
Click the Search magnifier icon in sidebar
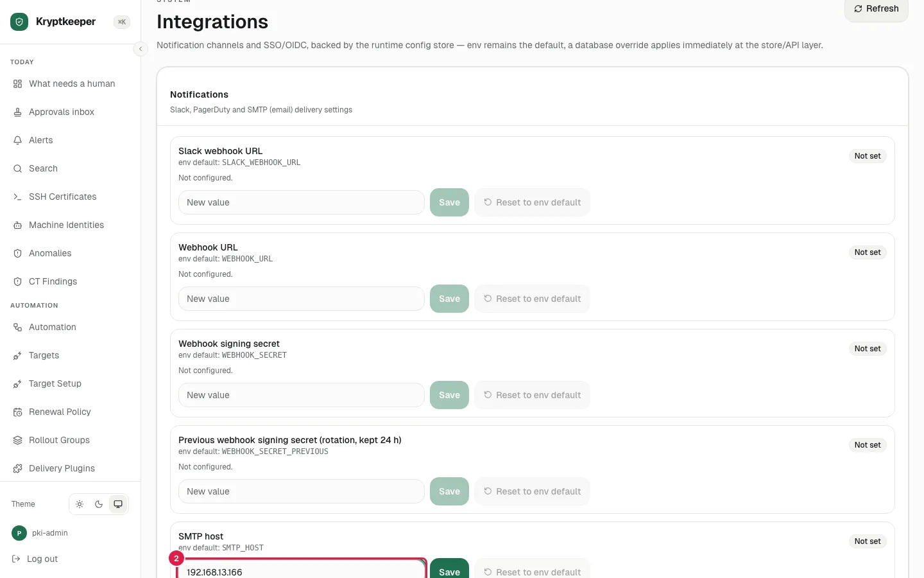click(18, 168)
